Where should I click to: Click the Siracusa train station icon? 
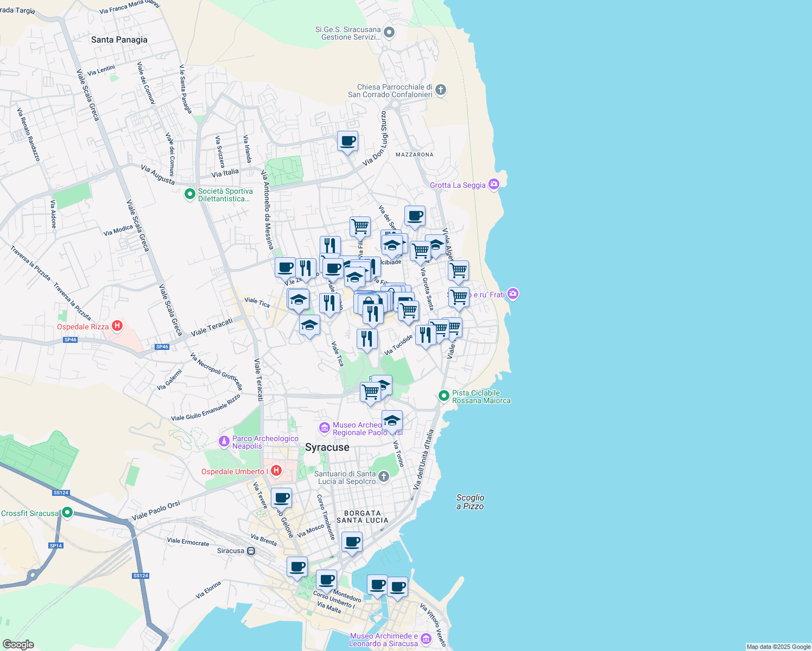251,551
